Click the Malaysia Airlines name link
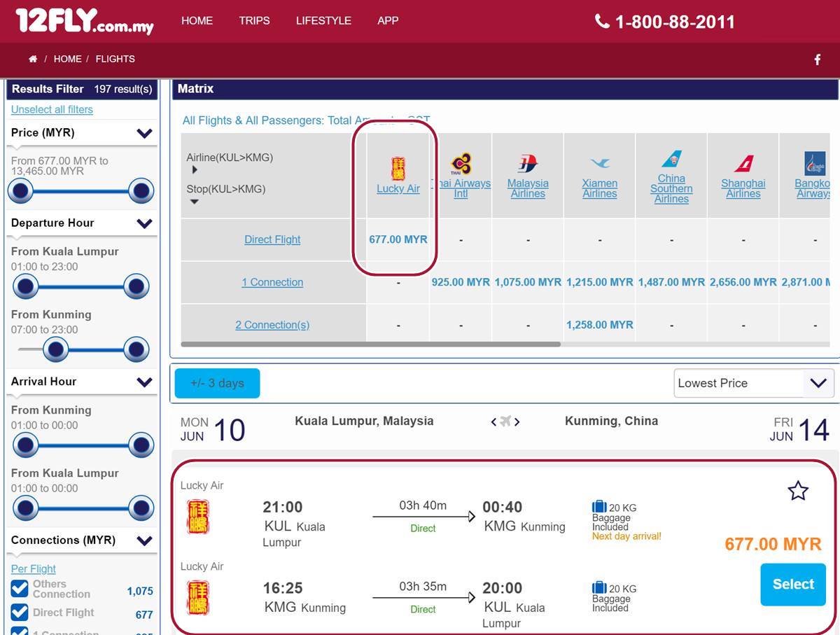Screen dimensions: 840x635 pyautogui.click(x=528, y=188)
